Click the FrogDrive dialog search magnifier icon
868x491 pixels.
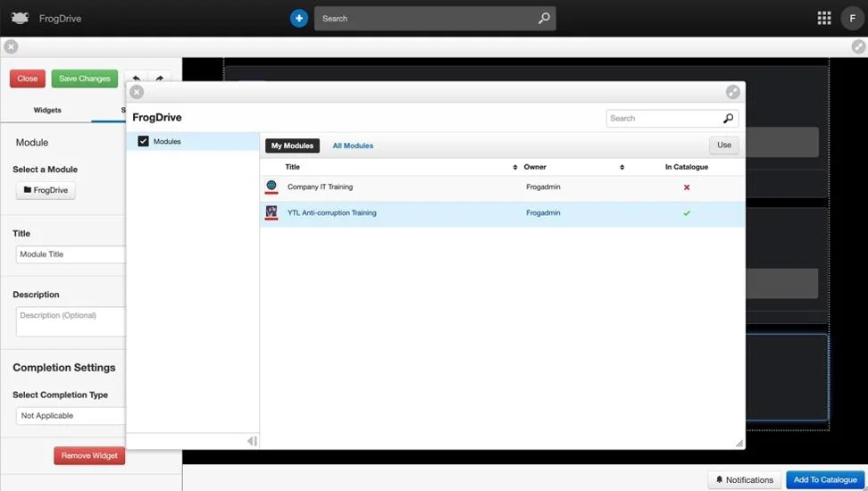728,118
